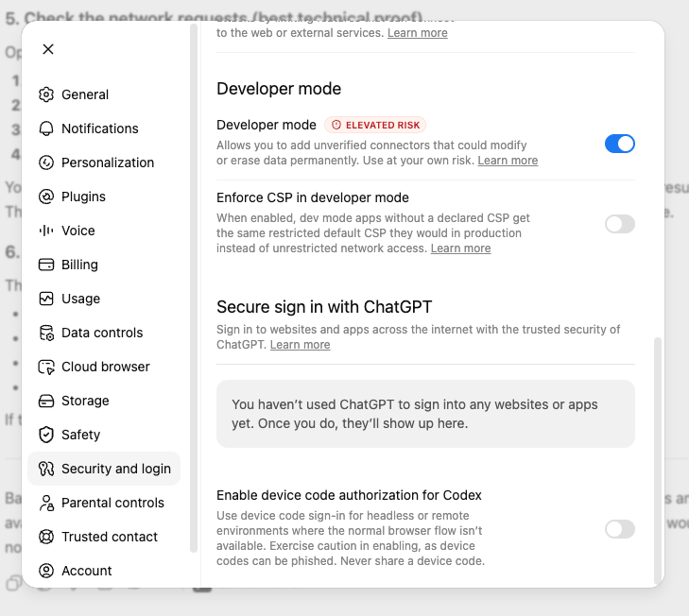The height and width of the screenshot is (616, 689).
Task: Enable device code authorization for Codex
Action: pos(620,529)
